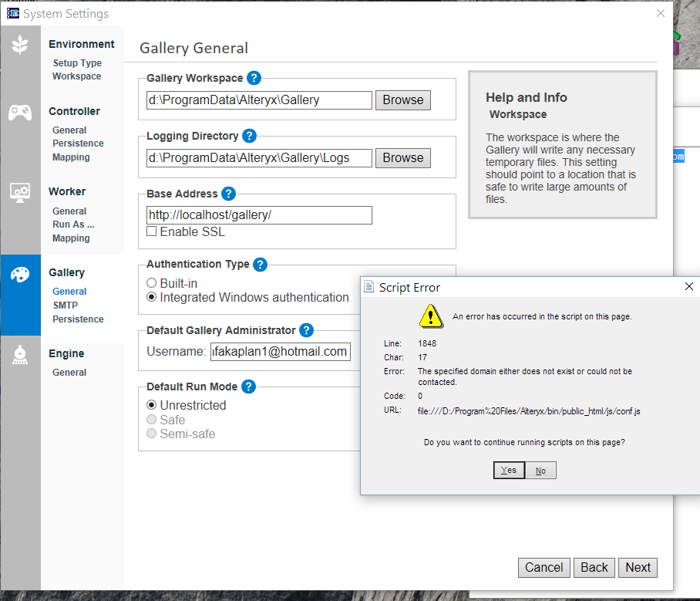Click the Controller heading
This screenshot has width=700, height=601.
75,111
